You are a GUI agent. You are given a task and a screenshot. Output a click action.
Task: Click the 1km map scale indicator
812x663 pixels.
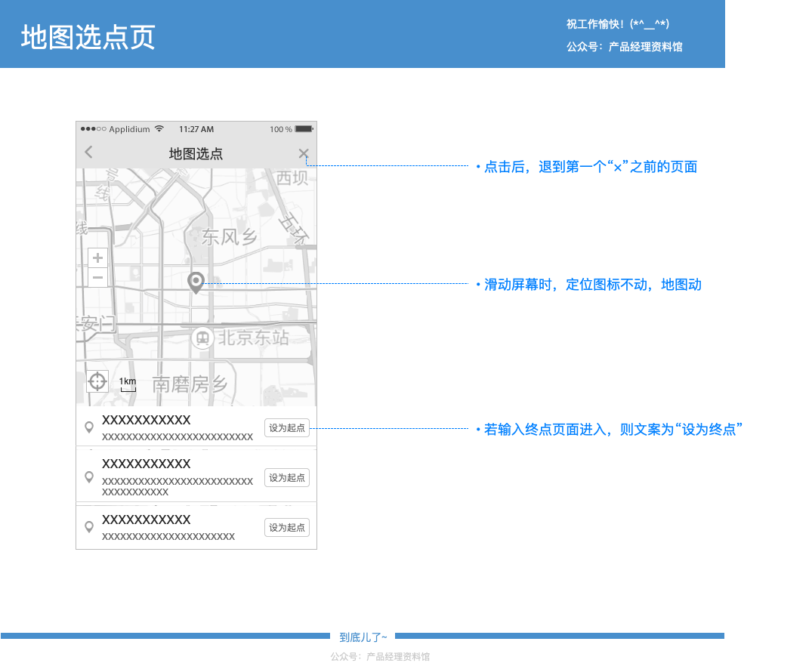click(128, 384)
